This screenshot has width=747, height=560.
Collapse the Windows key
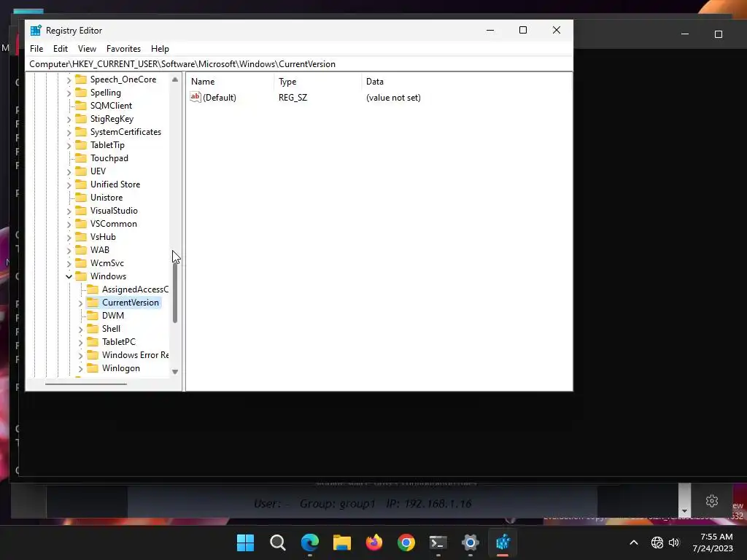(69, 276)
